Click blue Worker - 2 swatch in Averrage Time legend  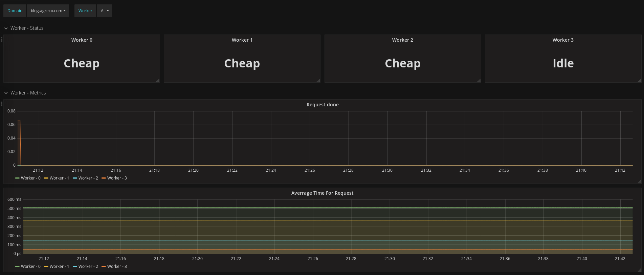click(75, 267)
